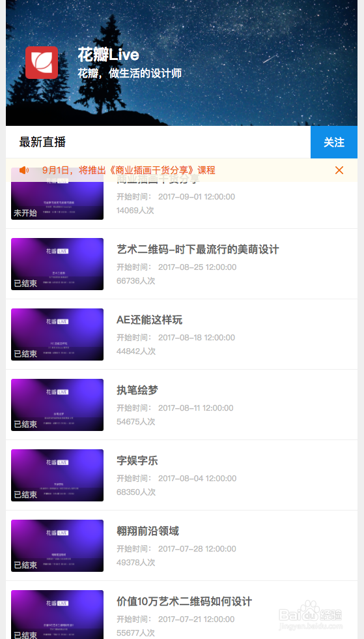Image resolution: width=364 pixels, height=639 pixels.
Task: Click the orange speaker announcement icon
Action: (24, 170)
